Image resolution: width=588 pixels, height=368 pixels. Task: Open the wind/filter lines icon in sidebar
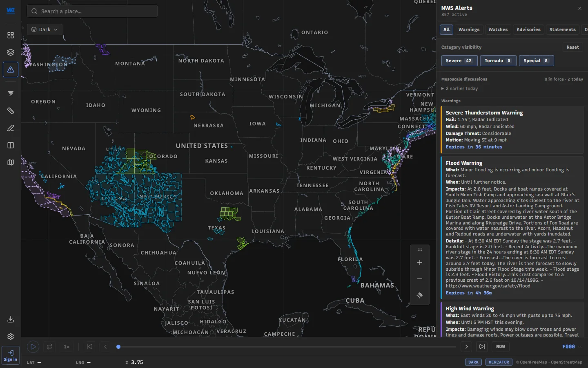(11, 94)
